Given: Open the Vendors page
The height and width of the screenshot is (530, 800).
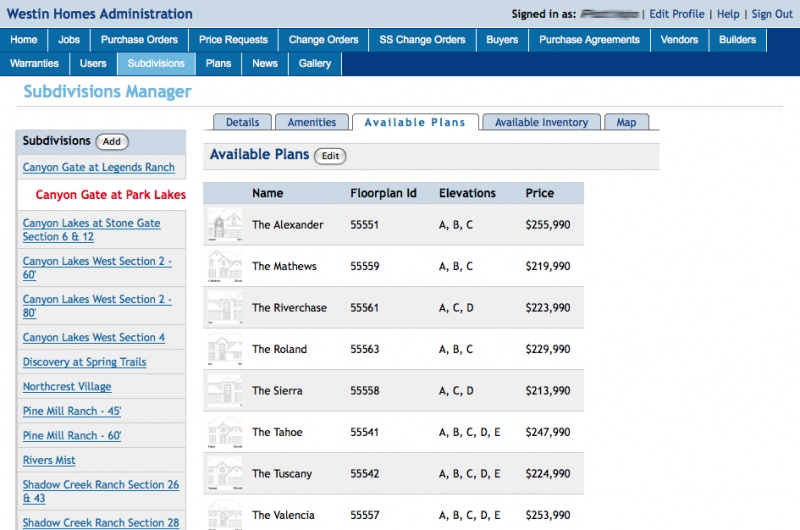Looking at the screenshot, I should tap(679, 40).
